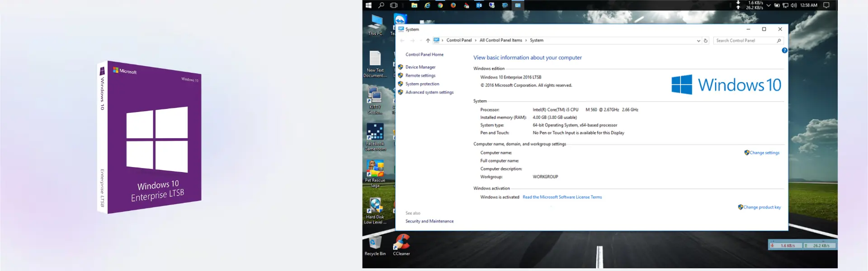This screenshot has height=271, width=868.
Task: Click the WORKGROUP value
Action: pos(545,177)
